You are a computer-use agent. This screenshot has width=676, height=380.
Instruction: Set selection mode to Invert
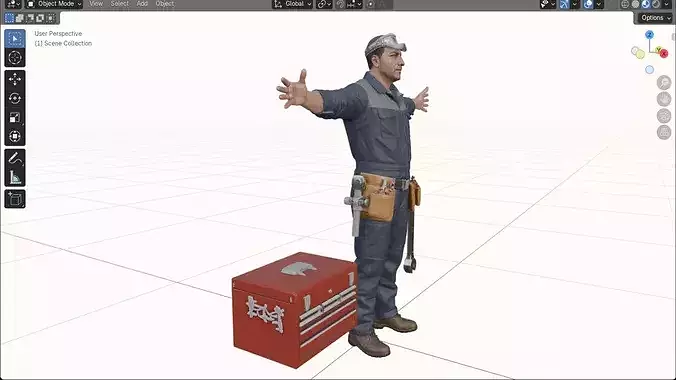40,18
